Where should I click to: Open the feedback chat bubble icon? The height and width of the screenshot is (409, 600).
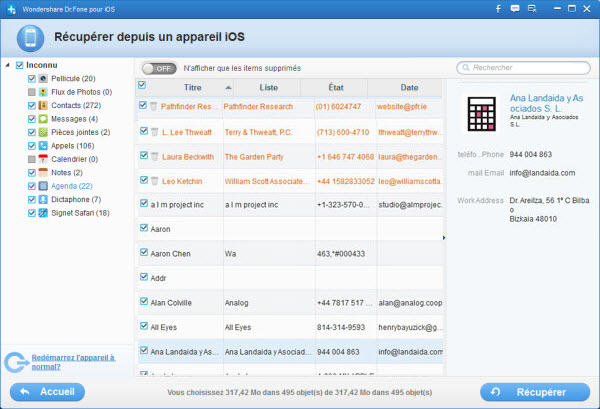[x=515, y=9]
